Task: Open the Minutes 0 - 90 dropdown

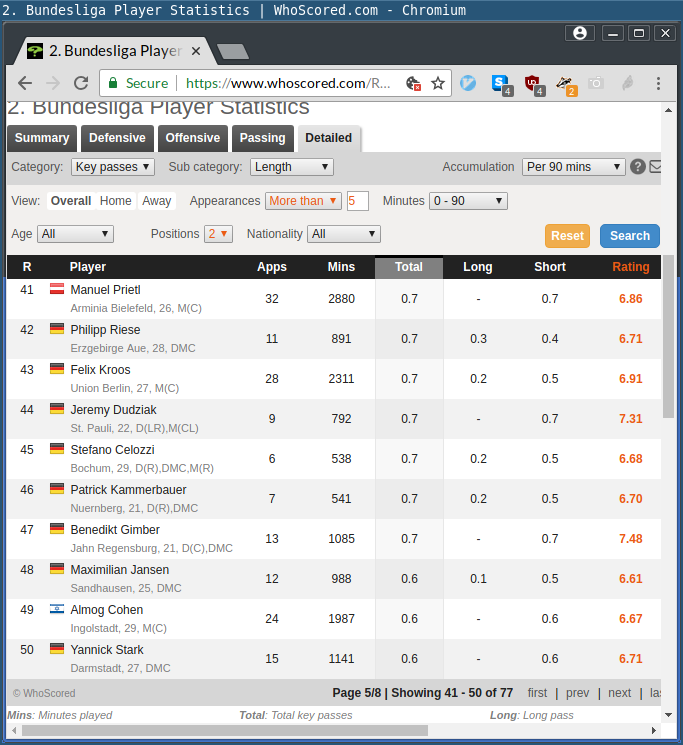Action: [468, 201]
